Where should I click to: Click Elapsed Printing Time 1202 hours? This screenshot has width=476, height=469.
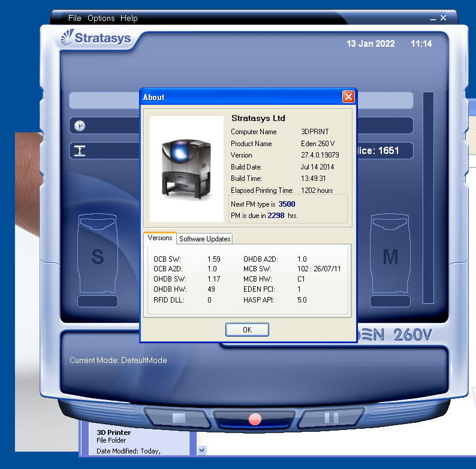(317, 190)
